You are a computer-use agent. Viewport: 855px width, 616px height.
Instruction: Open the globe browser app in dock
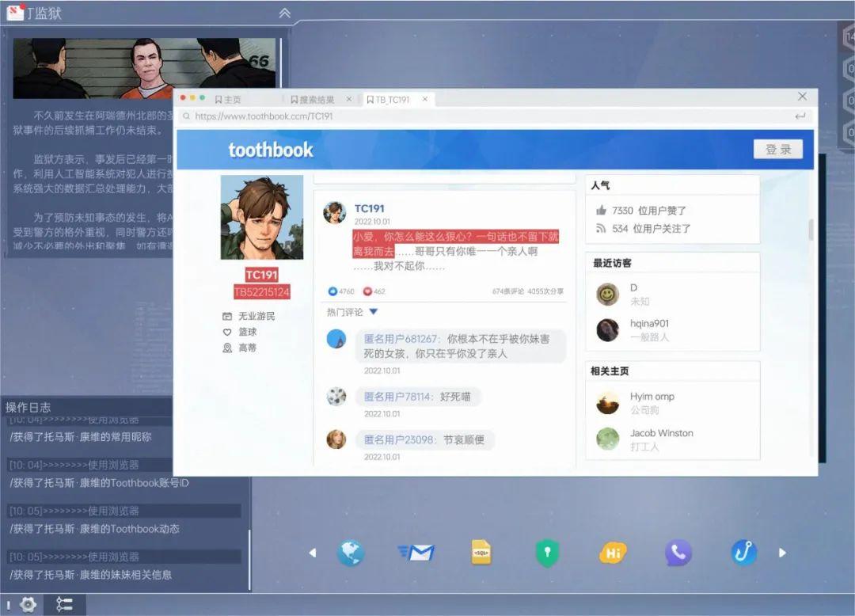(350, 553)
